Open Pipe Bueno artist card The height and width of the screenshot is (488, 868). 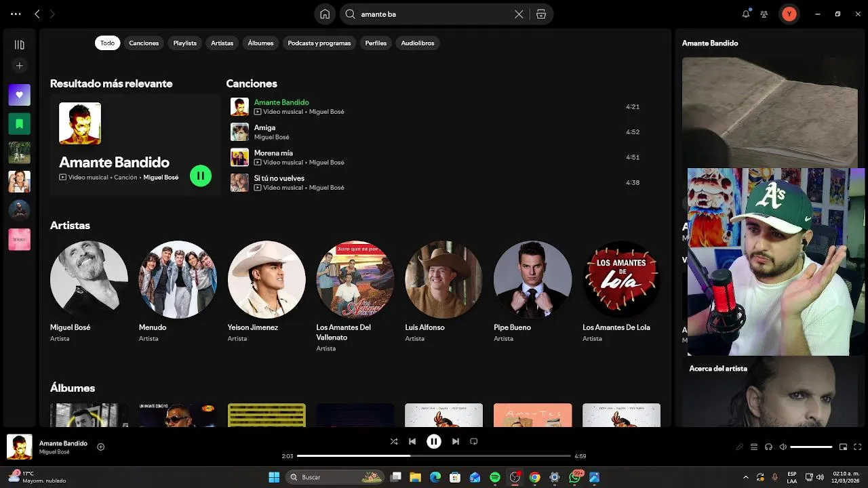[533, 291]
